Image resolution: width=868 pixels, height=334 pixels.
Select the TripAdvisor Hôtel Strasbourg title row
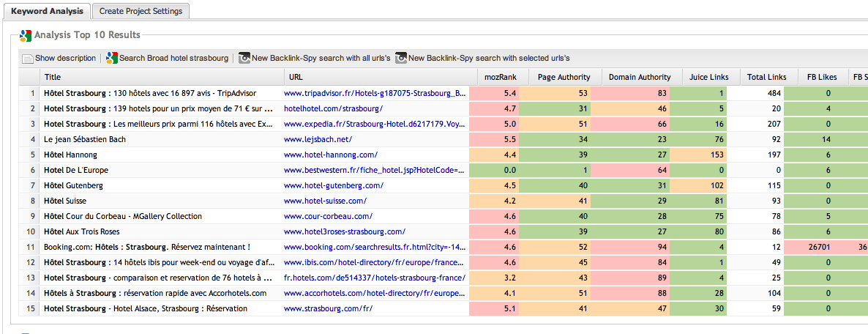[x=150, y=93]
